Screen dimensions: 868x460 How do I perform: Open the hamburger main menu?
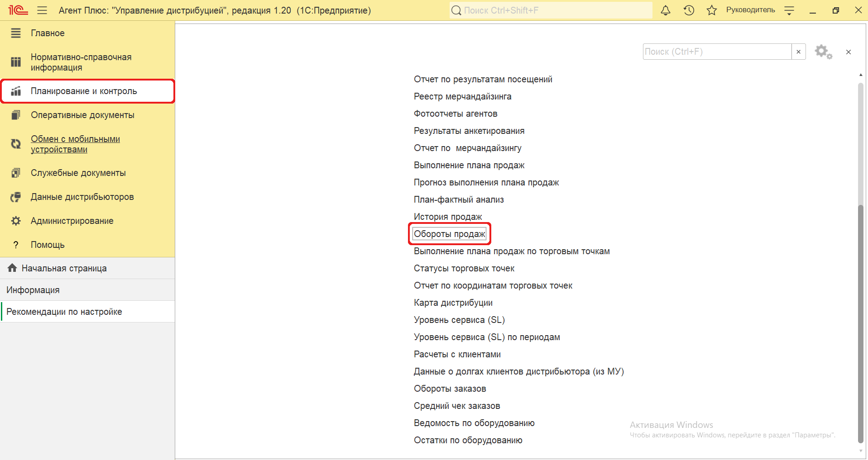(x=42, y=10)
